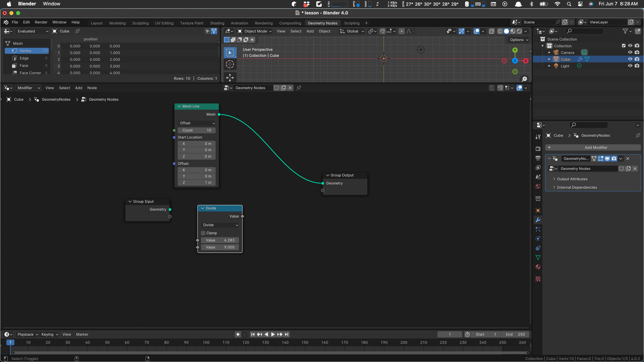
Task: Click the second Value field showing 9.000
Action: coord(220,247)
